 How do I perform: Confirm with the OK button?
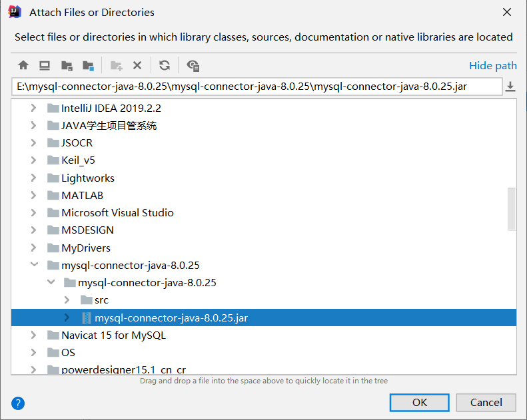pyautogui.click(x=419, y=402)
